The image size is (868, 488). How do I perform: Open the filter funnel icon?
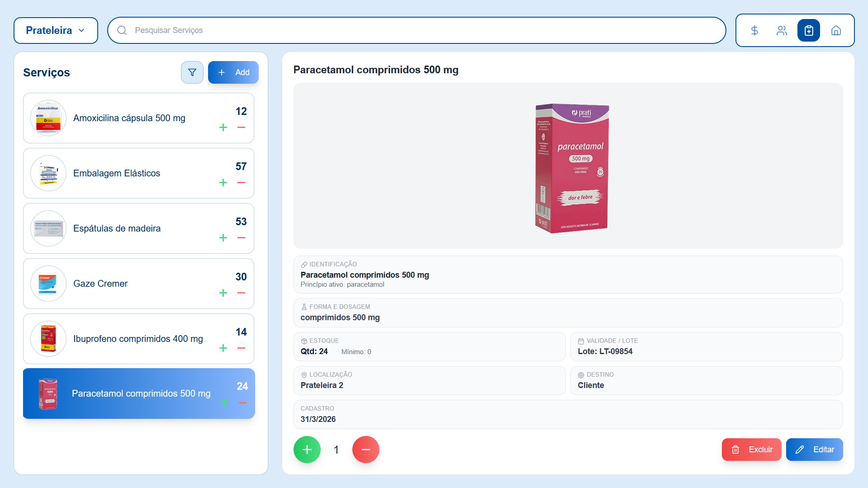click(x=192, y=72)
